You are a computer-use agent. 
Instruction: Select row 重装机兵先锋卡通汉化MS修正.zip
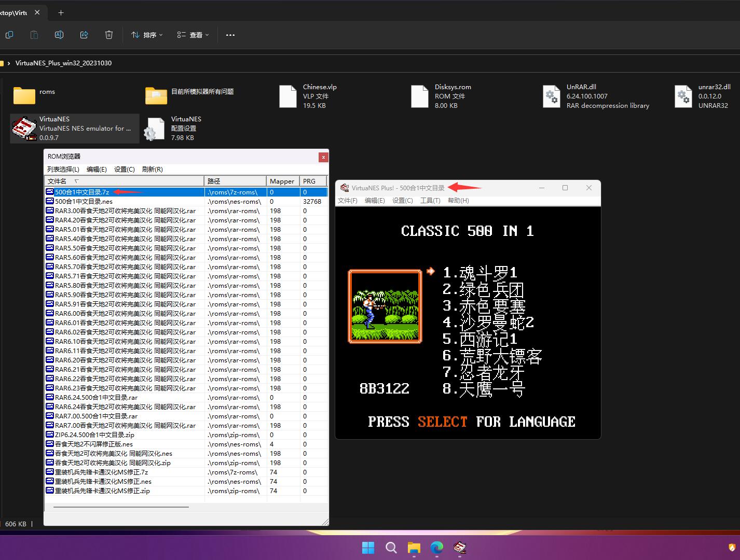tap(186, 491)
